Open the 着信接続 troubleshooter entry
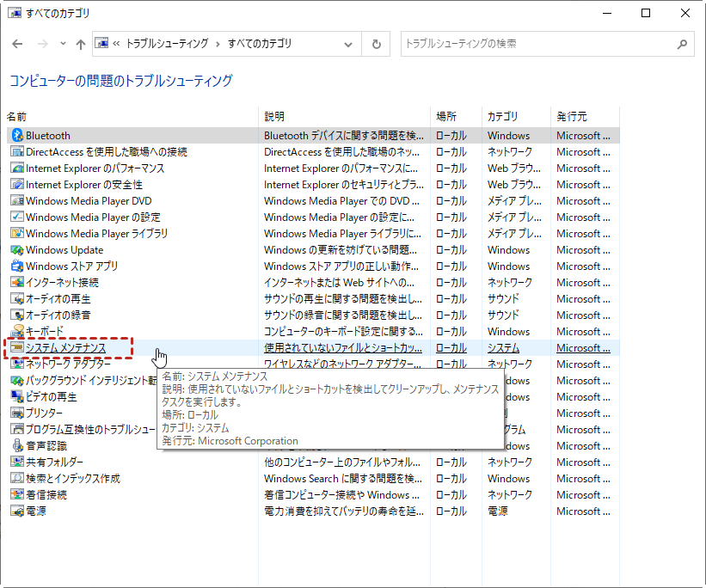The image size is (706, 588). point(46,495)
